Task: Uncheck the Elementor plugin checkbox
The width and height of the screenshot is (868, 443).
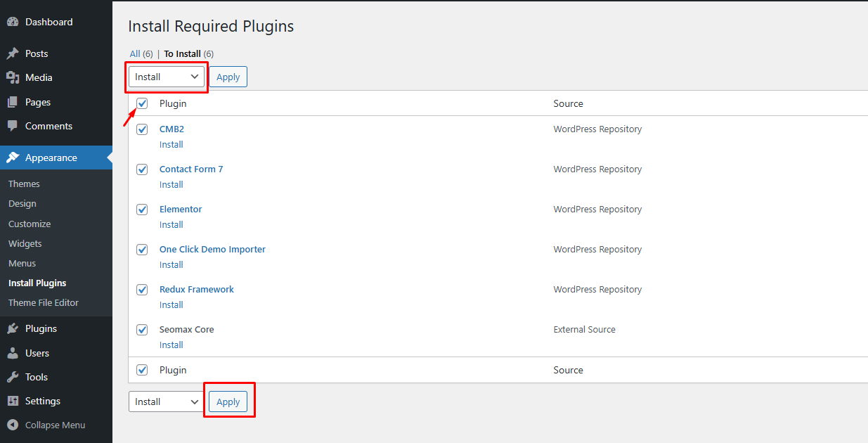Action: [142, 210]
